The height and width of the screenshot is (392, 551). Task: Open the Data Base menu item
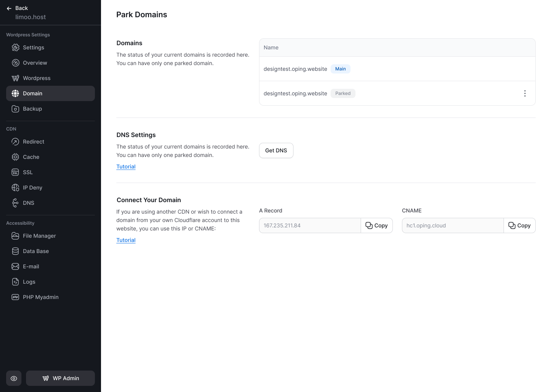click(51, 251)
